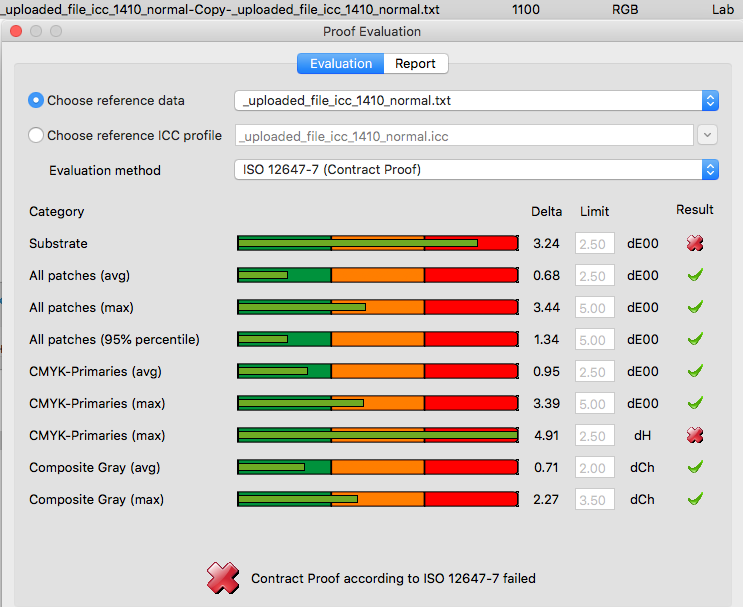Switch to the Evaluation tab
Image resolution: width=743 pixels, height=607 pixels.
tap(340, 63)
